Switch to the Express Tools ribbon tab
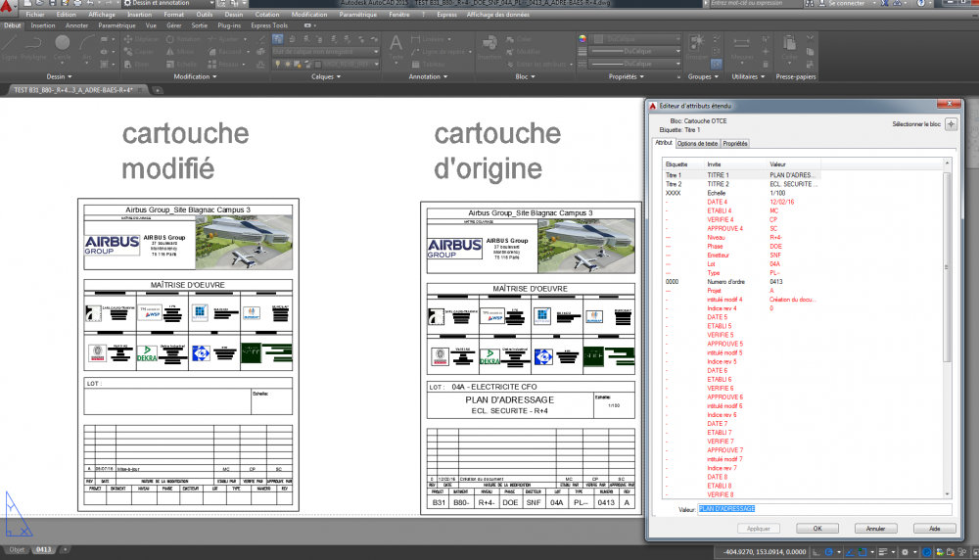The width and height of the screenshot is (979, 560). [269, 25]
